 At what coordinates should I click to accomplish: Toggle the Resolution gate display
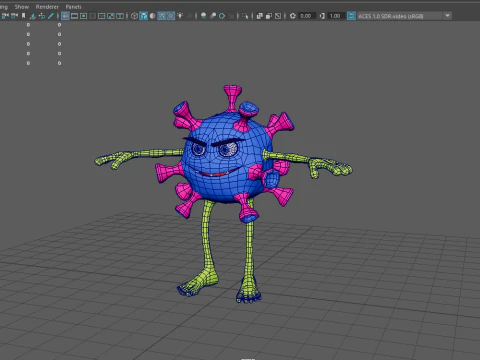pyautogui.click(x=83, y=16)
